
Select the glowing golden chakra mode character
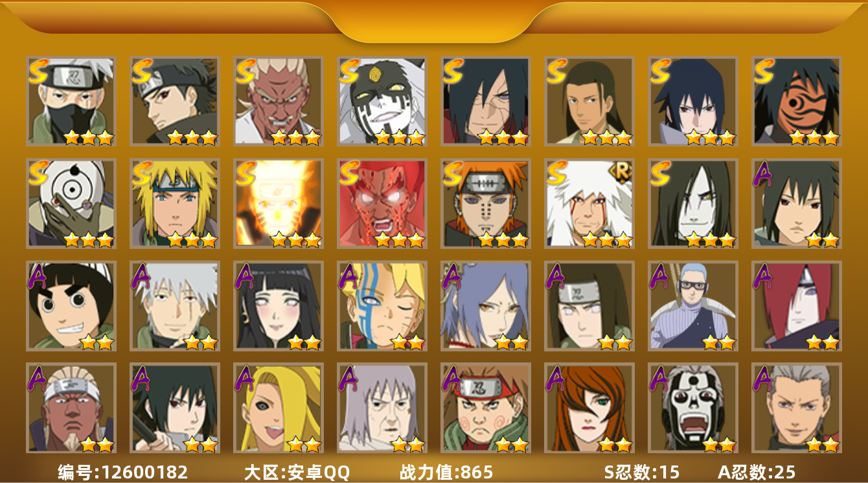pyautogui.click(x=279, y=204)
